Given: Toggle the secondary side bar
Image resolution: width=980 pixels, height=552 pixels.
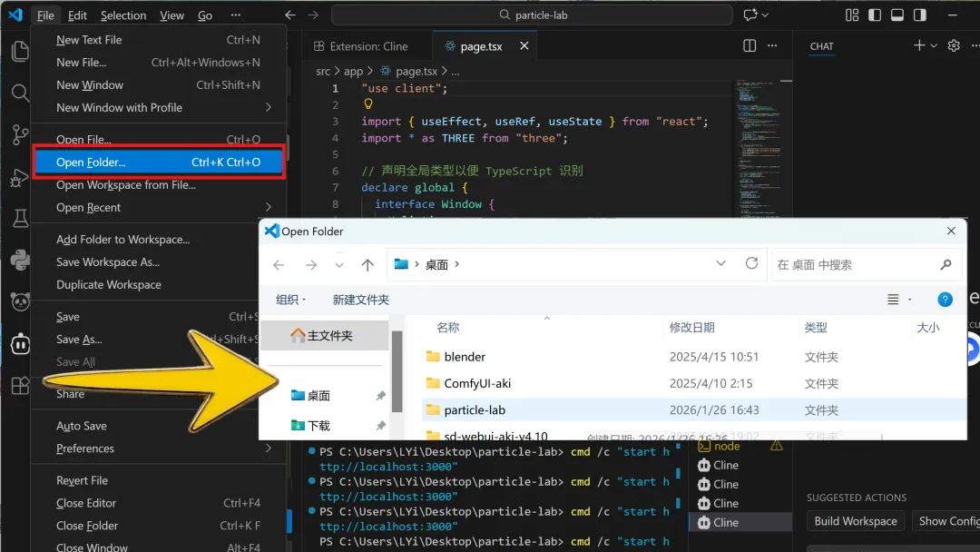Looking at the screenshot, I should pos(919,15).
